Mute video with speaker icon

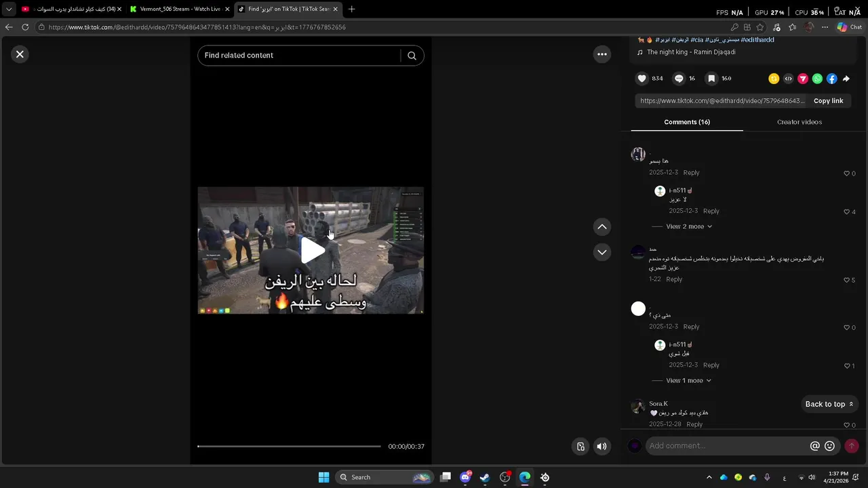click(601, 446)
